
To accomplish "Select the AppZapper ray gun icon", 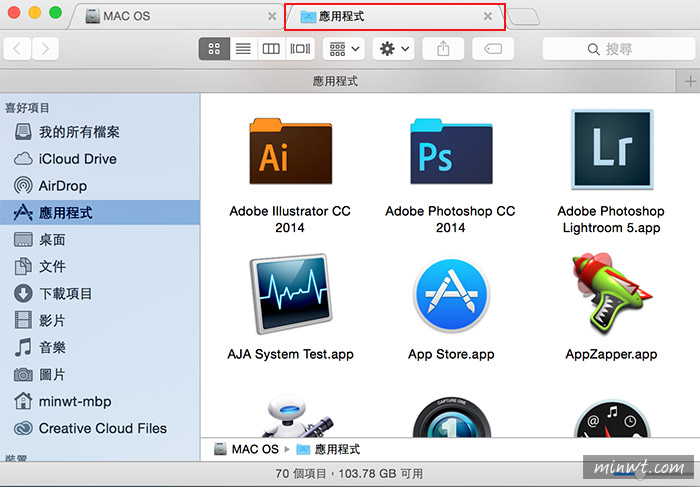I will tap(611, 293).
